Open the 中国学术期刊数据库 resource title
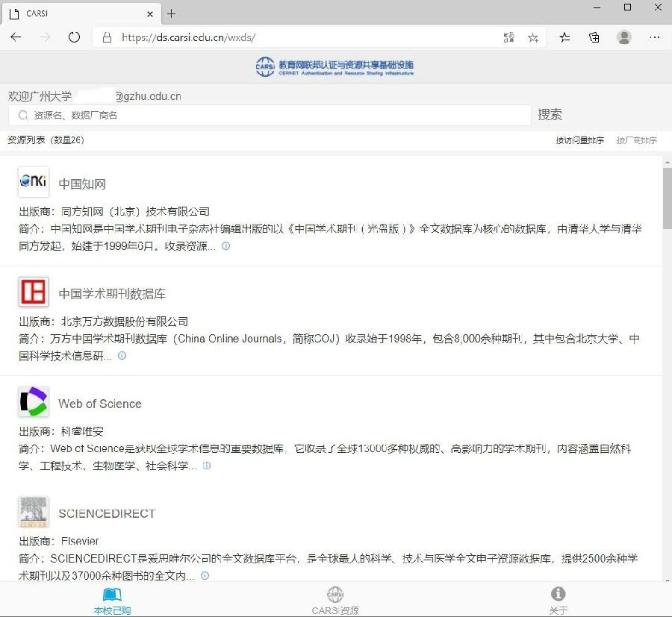 [x=112, y=294]
